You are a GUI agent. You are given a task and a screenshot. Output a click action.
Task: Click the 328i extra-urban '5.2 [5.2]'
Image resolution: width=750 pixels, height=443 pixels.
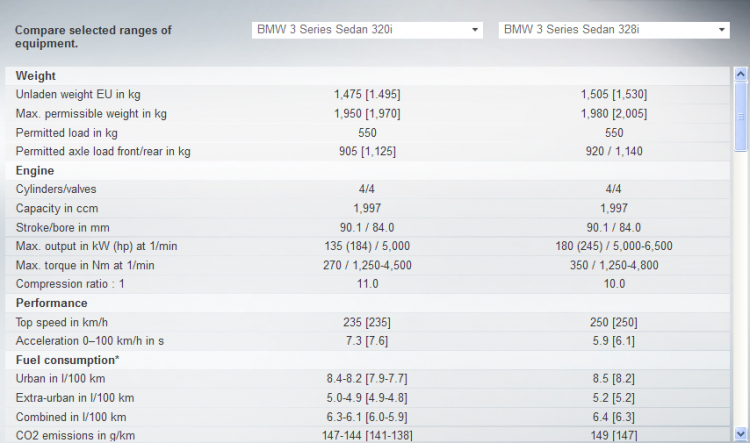coord(614,398)
